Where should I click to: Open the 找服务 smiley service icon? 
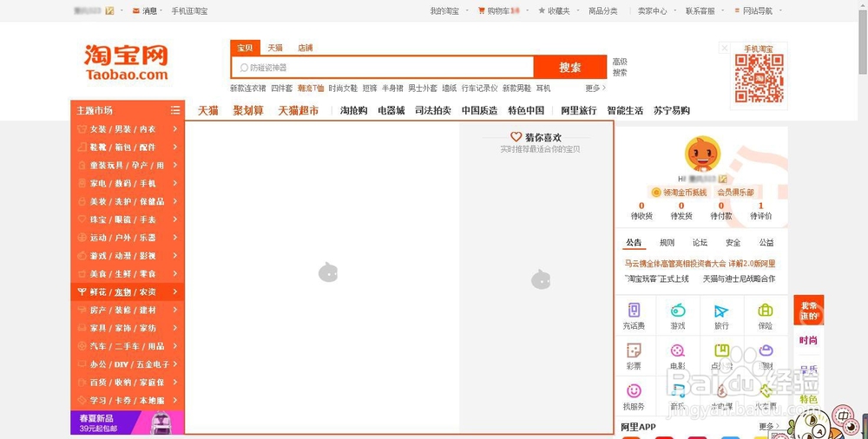coord(634,390)
